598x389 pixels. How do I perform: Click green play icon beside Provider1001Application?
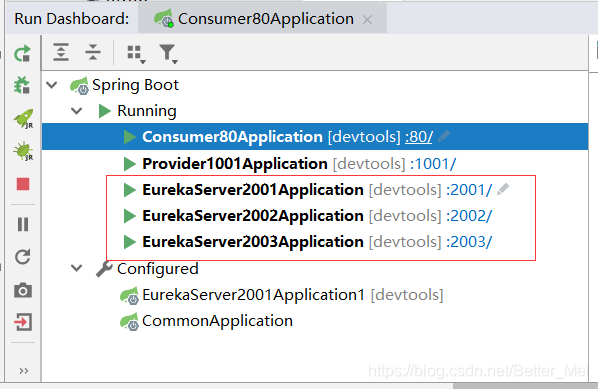130,164
